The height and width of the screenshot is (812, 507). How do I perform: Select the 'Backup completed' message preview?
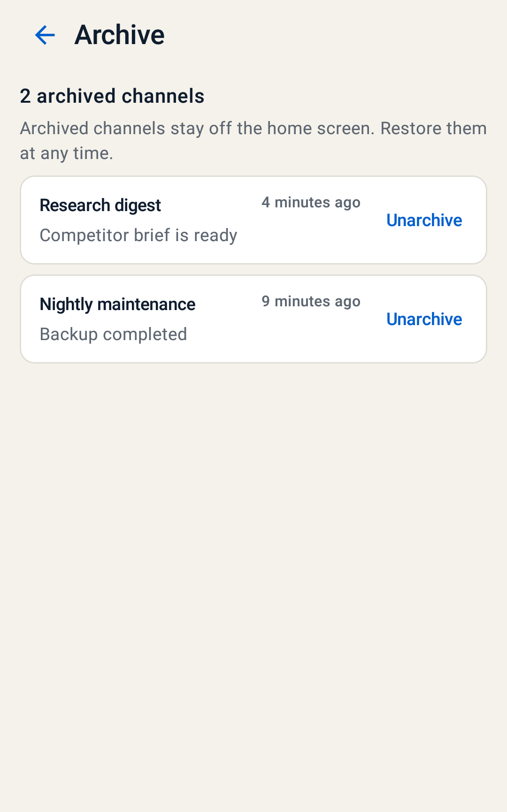coord(114,334)
